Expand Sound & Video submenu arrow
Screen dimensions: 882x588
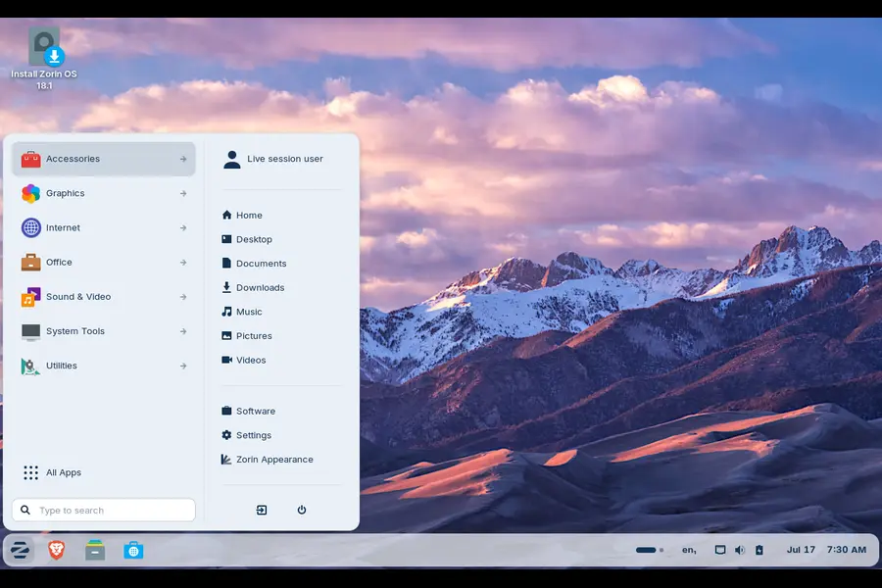click(183, 297)
